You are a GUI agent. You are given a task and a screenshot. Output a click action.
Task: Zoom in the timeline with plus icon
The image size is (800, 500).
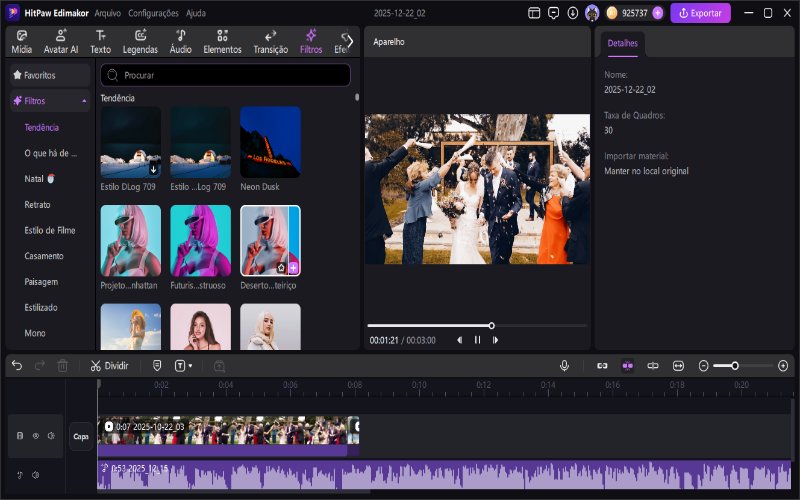(x=783, y=366)
